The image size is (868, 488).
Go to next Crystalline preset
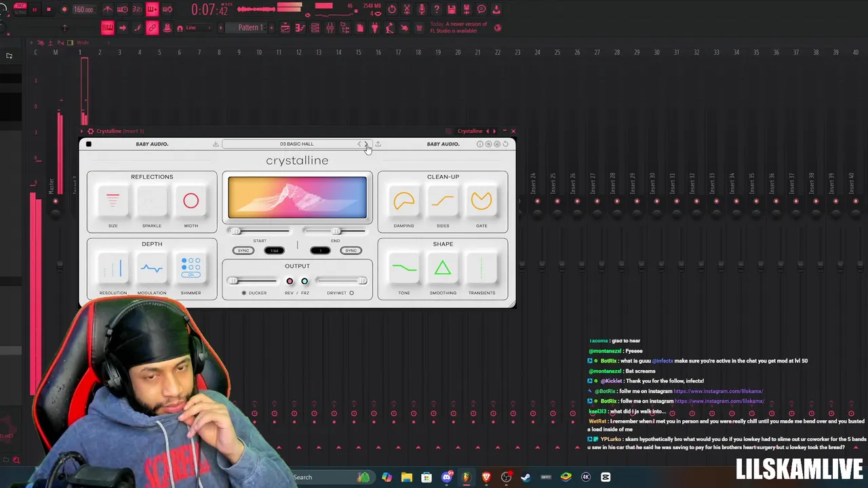point(367,144)
